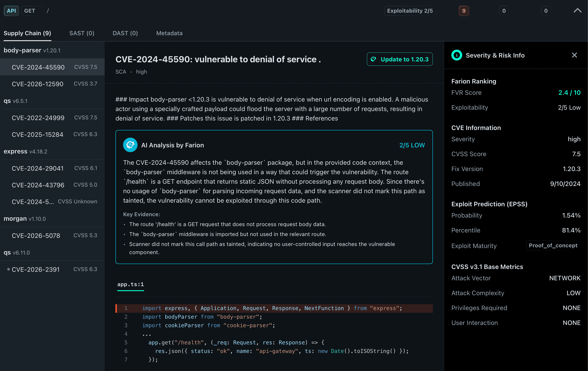The width and height of the screenshot is (588, 371).
Task: Click the 2/5 LOW rating in AI Analysis
Action: click(412, 145)
